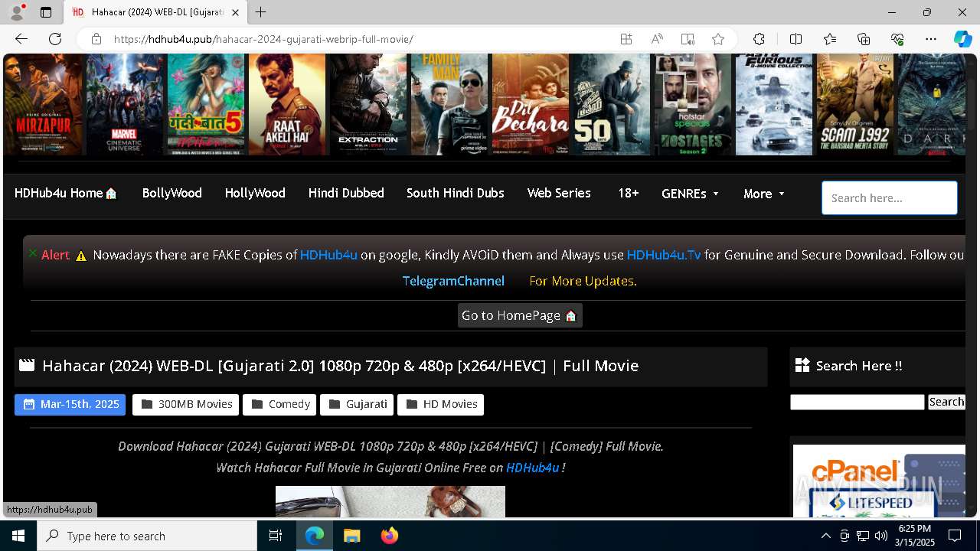Open File Explorer from the taskbar
Screen dimensions: 980x551
click(x=352, y=536)
